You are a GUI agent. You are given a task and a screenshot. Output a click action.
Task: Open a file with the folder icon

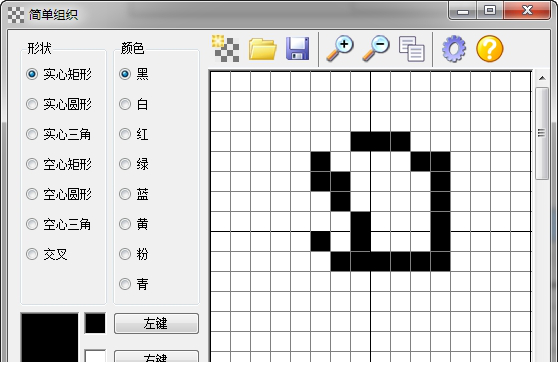263,48
